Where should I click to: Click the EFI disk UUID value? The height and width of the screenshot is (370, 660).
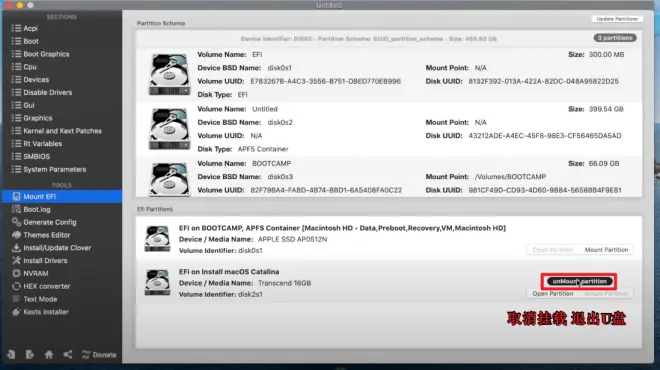point(543,81)
